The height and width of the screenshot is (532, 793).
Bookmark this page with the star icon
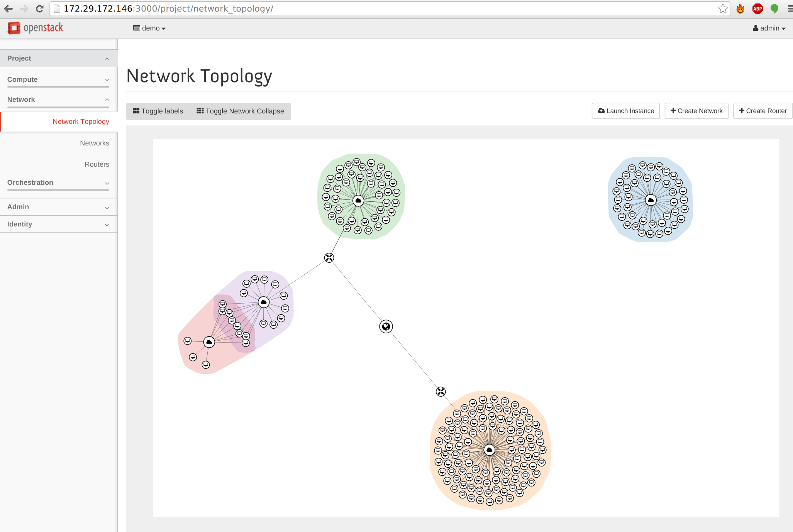click(723, 8)
